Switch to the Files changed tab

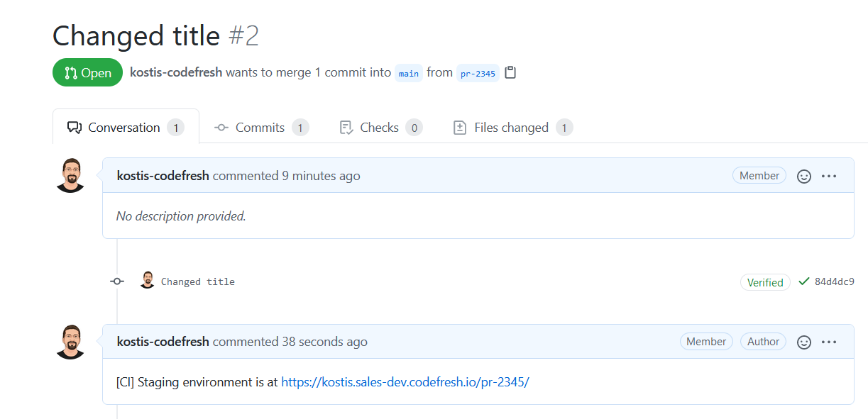coord(511,128)
